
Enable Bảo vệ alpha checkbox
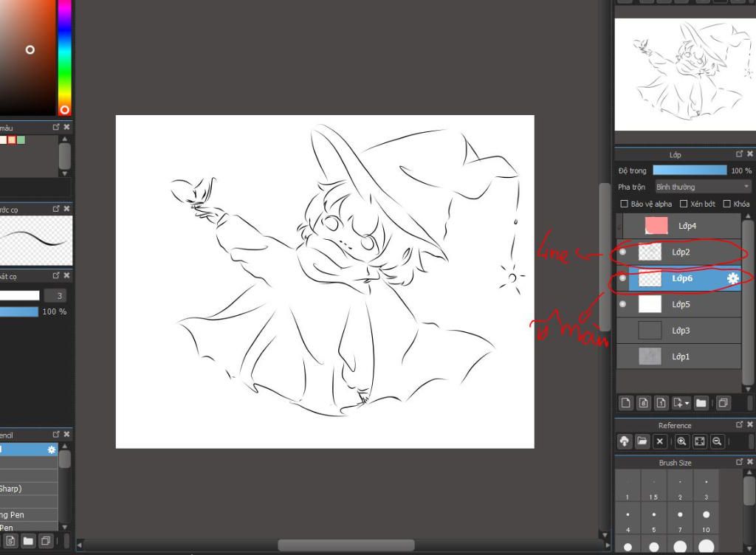(x=624, y=204)
